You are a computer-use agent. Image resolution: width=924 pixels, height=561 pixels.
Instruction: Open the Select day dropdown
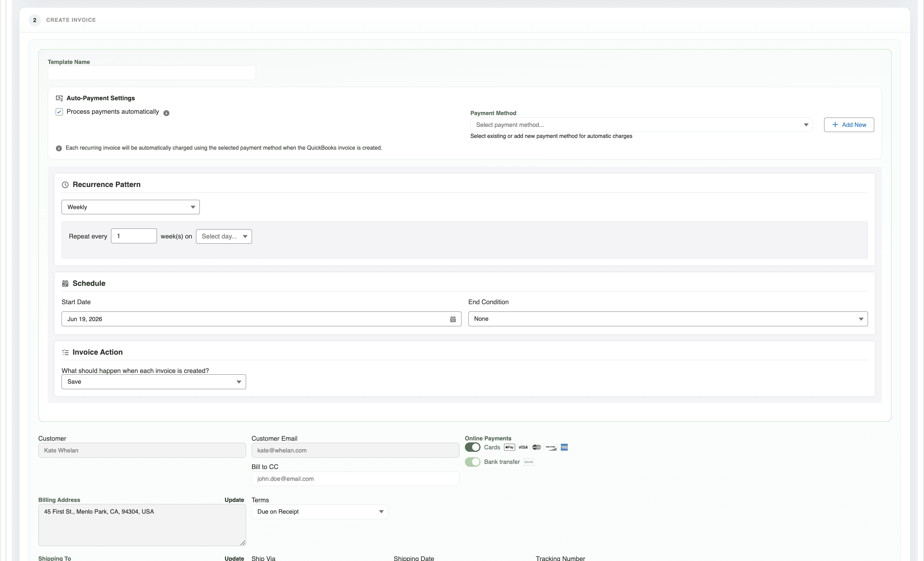(x=224, y=236)
